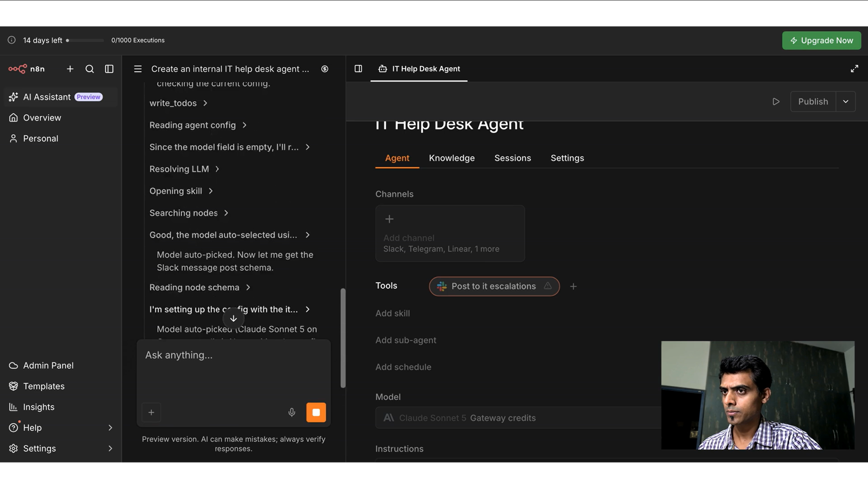
Task: Expand the Searching nodes step
Action: click(x=189, y=213)
